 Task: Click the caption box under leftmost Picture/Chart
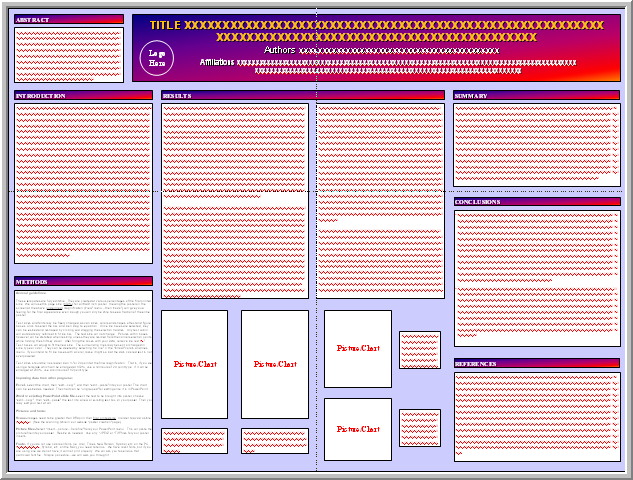click(x=194, y=441)
